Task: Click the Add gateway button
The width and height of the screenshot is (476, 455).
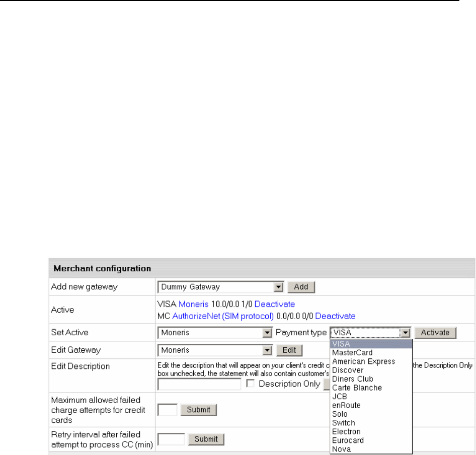Action: point(301,287)
